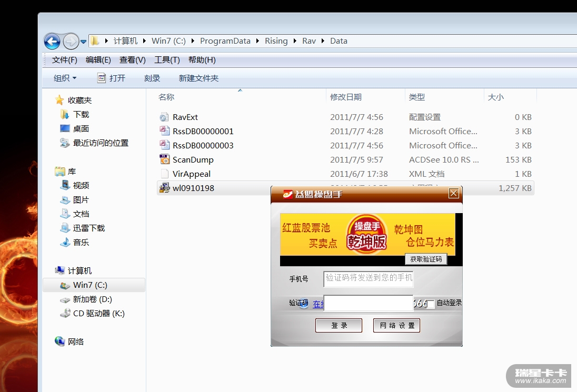Click the 获取验证码 button
Screen dimensions: 577x392
[x=426, y=259]
